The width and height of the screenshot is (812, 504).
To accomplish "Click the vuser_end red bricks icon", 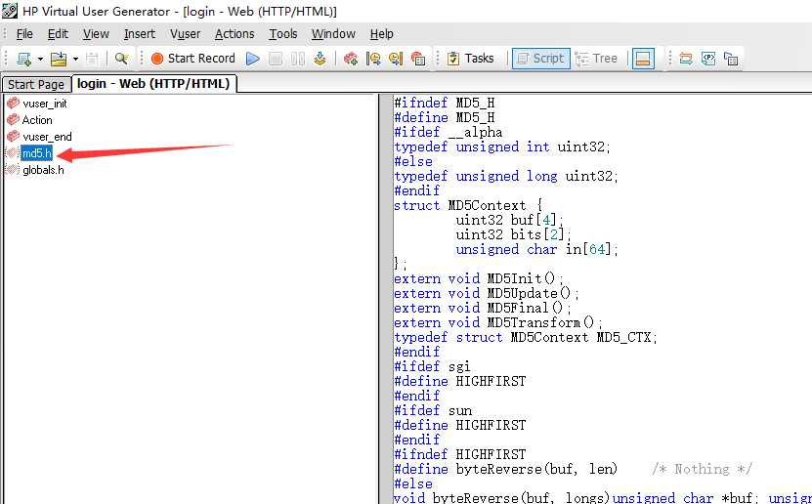I will point(13,136).
